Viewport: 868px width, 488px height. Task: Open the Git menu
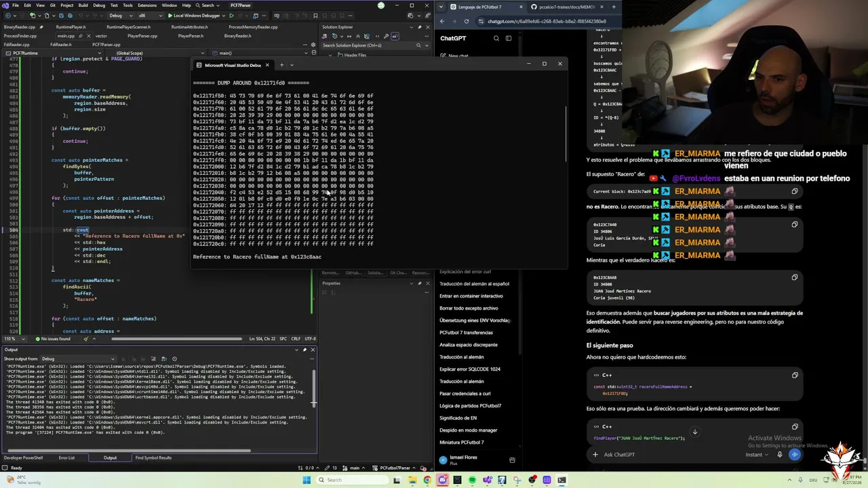point(52,5)
